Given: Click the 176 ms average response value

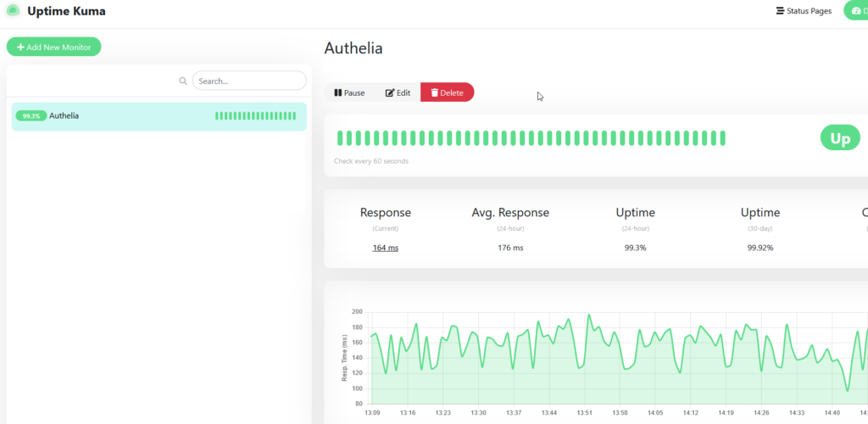Looking at the screenshot, I should (510, 248).
